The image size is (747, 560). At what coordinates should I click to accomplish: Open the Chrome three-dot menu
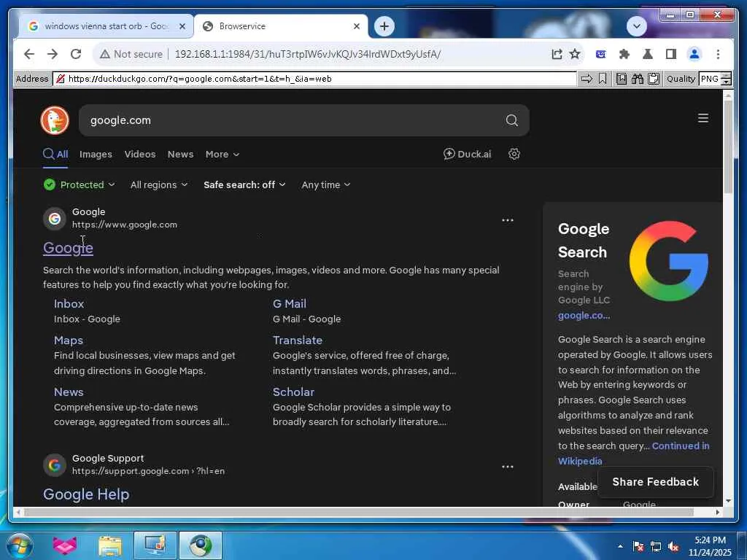[x=718, y=54]
